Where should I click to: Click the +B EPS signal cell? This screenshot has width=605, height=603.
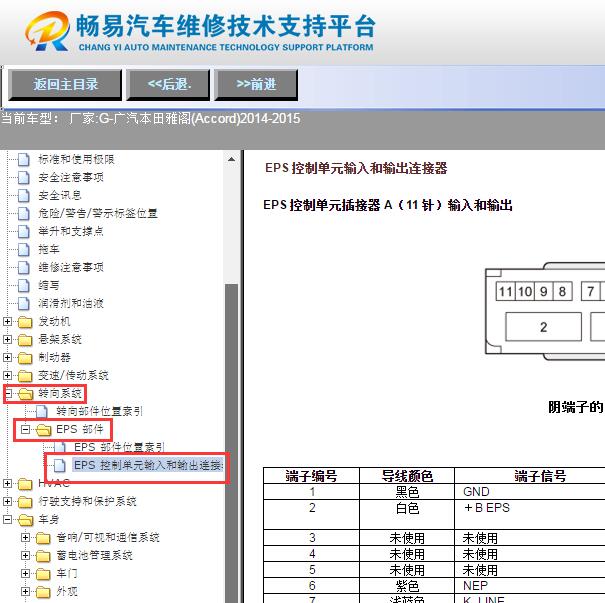[487, 508]
